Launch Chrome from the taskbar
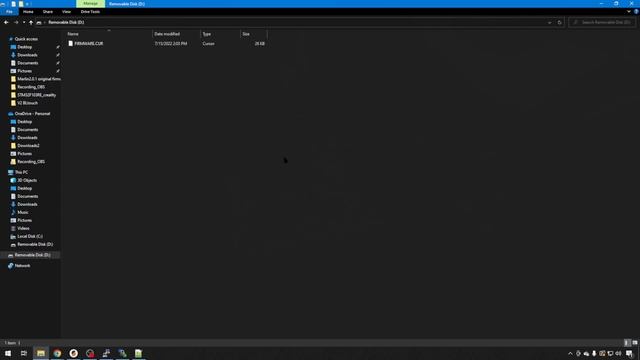 pos(57,353)
